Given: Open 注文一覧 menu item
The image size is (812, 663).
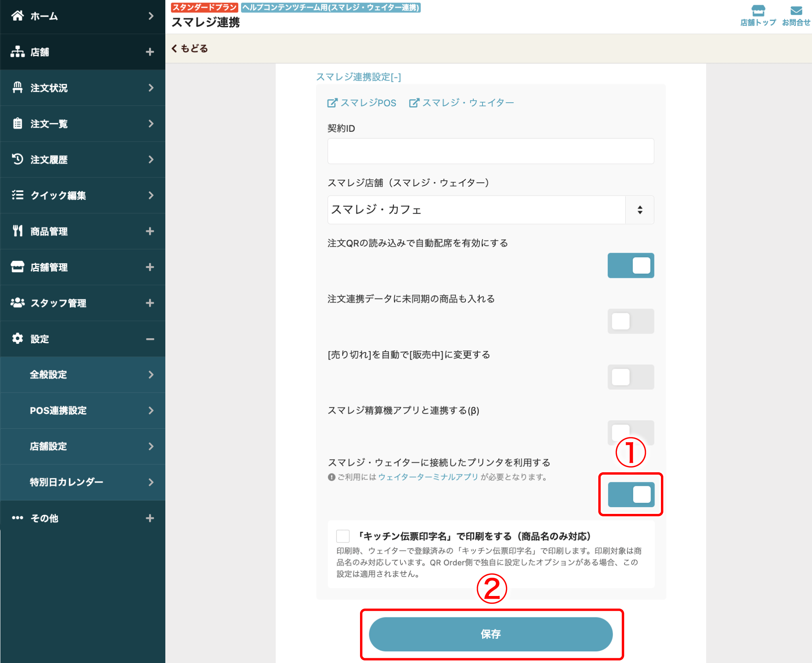Looking at the screenshot, I should 82,124.
